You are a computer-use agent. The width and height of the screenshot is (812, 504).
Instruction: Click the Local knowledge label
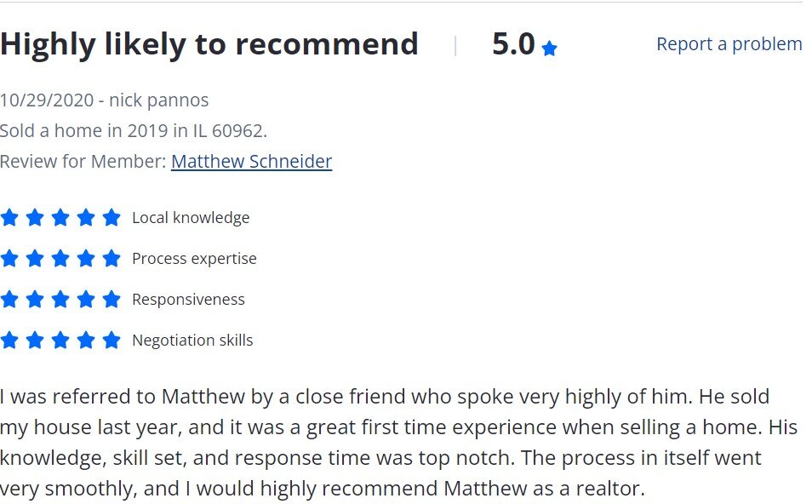click(191, 218)
